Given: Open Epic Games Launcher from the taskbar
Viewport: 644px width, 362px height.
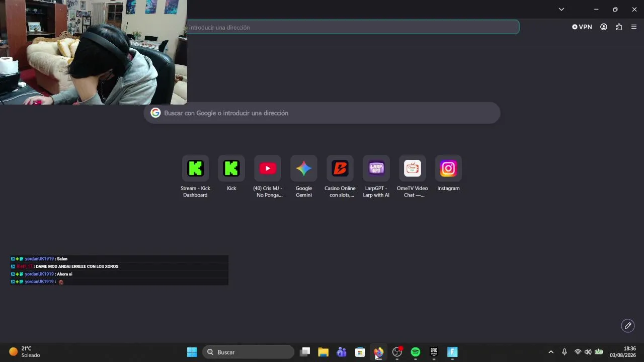Looking at the screenshot, I should coord(434,352).
